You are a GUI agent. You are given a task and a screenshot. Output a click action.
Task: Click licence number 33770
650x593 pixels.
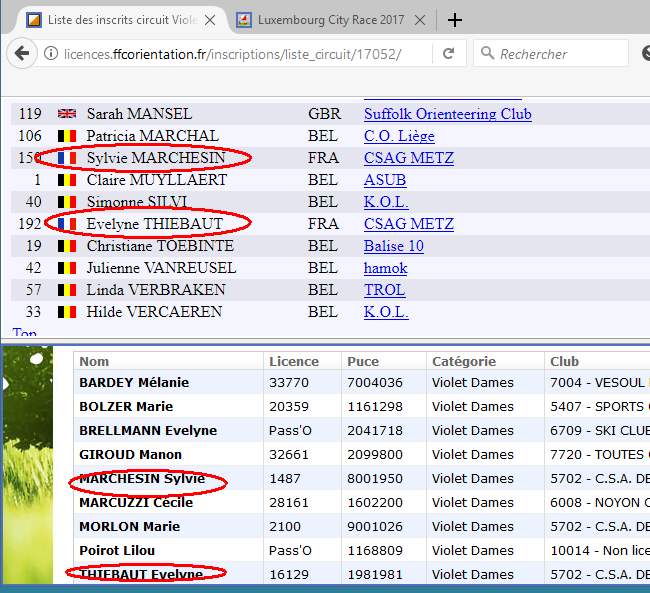tap(289, 382)
